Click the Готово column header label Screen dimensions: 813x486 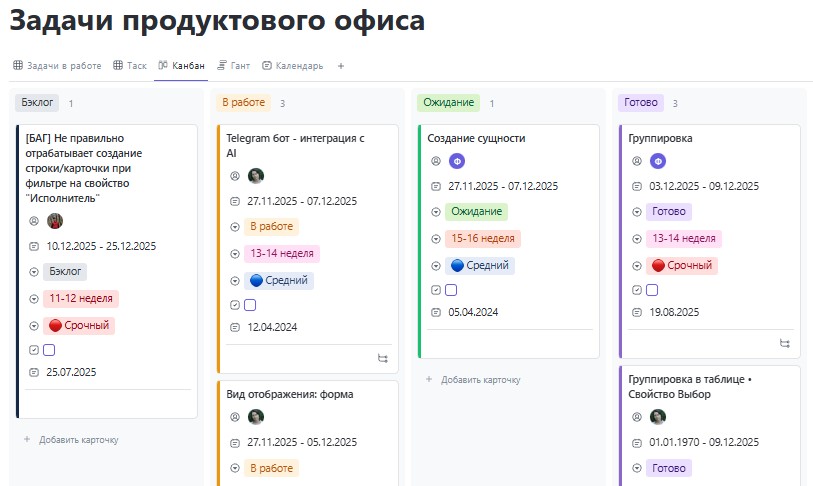(x=641, y=103)
